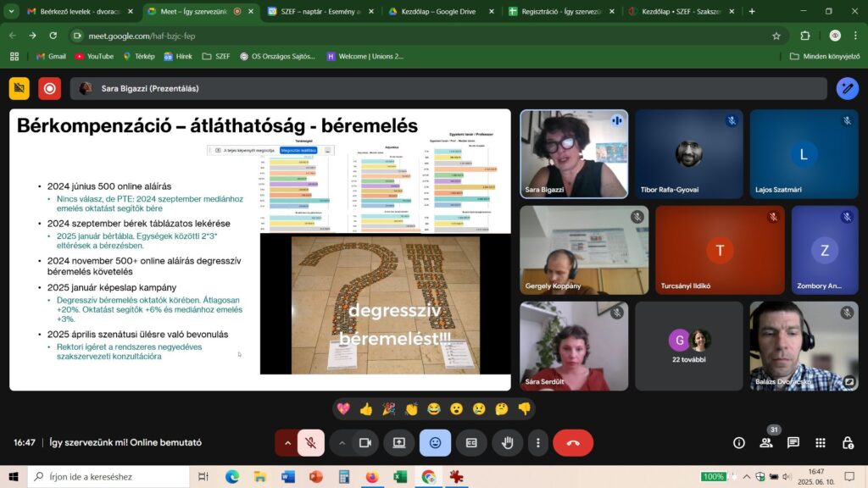
Task: Raise your hand in the meeting
Action: [508, 442]
